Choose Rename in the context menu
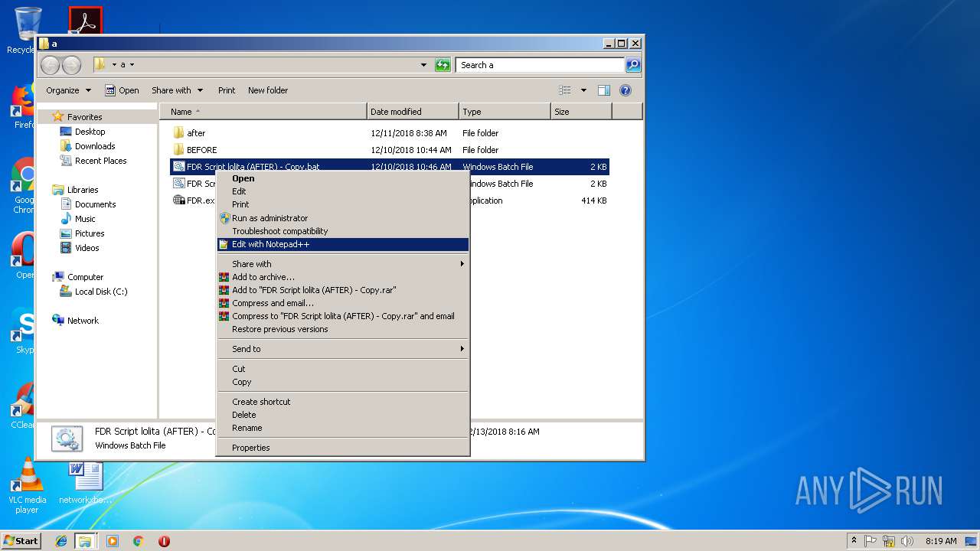The image size is (980, 551). pos(343,428)
